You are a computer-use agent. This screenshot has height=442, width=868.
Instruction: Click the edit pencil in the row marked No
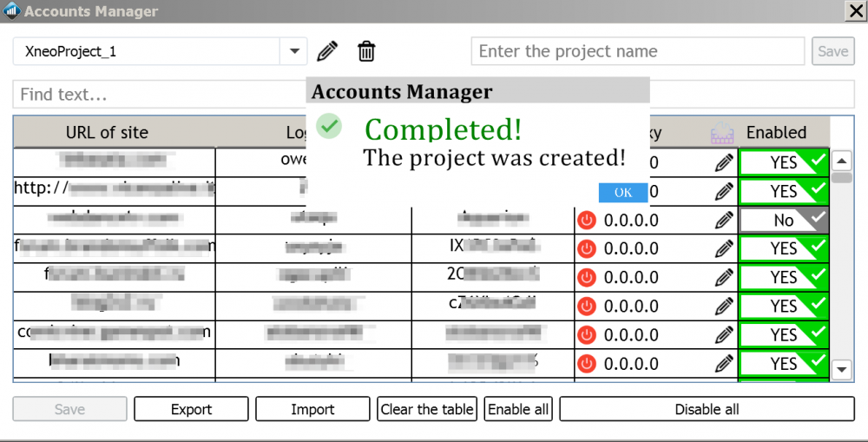point(724,221)
